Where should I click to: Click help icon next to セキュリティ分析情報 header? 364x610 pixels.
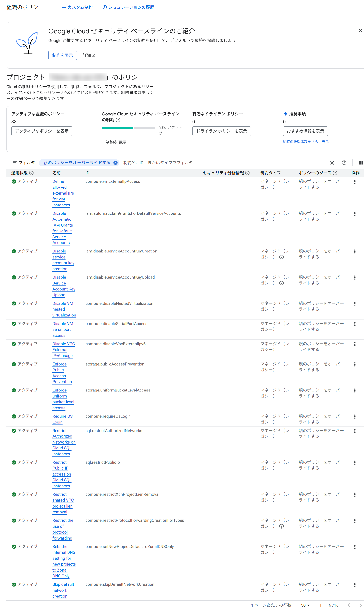click(247, 173)
